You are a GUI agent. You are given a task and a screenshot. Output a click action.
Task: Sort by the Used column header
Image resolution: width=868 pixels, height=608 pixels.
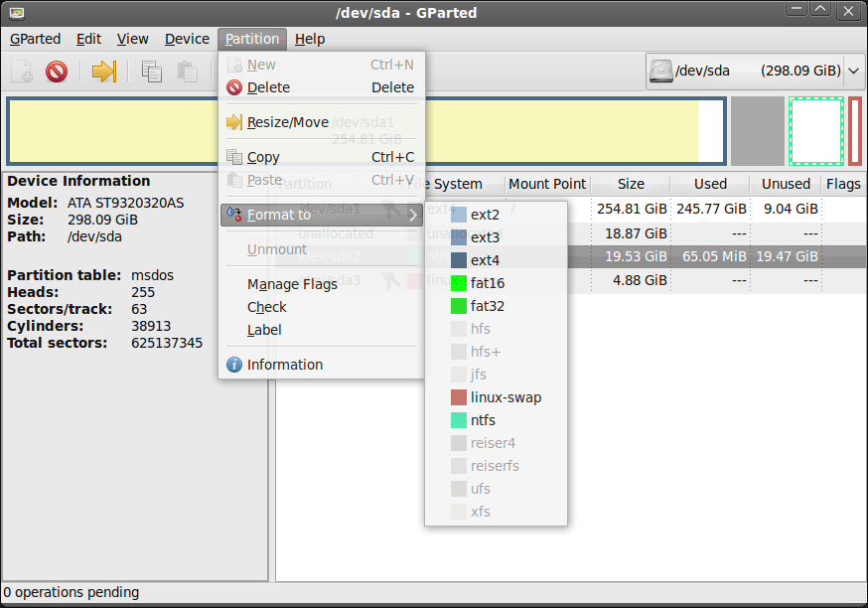click(x=710, y=184)
